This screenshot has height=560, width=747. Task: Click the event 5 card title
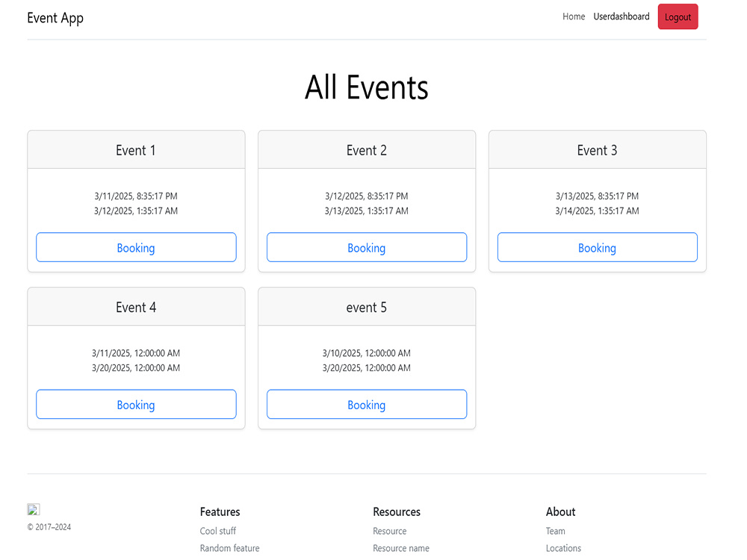click(366, 308)
